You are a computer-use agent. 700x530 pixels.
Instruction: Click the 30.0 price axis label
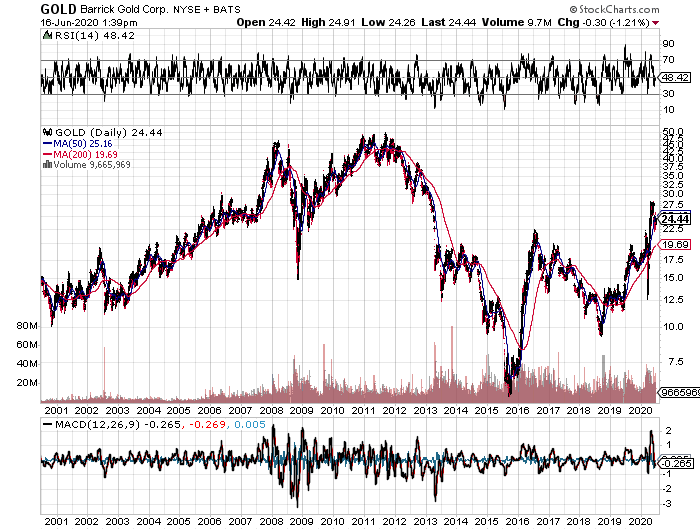(x=673, y=193)
